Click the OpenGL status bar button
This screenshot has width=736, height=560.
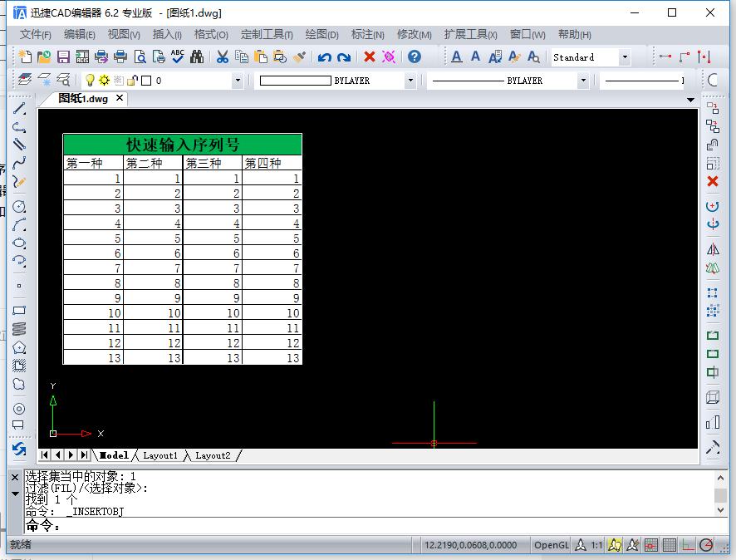[551, 545]
